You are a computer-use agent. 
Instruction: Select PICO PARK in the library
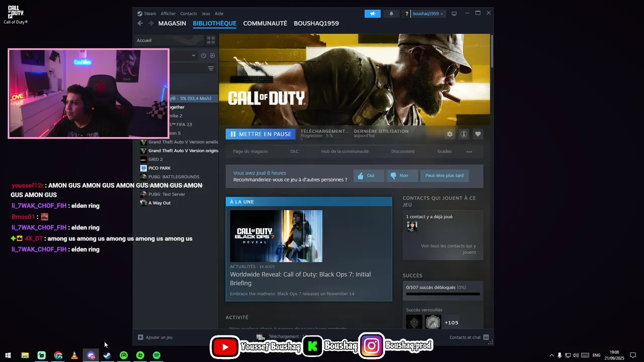(179, 168)
